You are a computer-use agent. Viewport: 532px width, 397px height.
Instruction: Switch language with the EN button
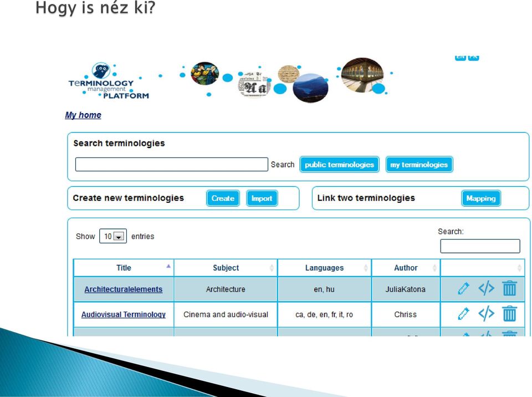pos(461,57)
